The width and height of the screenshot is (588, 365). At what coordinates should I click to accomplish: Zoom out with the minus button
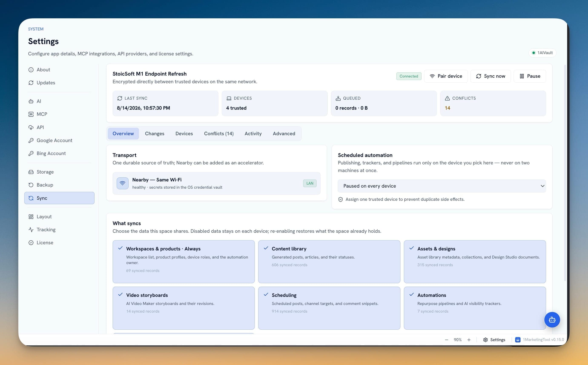tap(446, 340)
